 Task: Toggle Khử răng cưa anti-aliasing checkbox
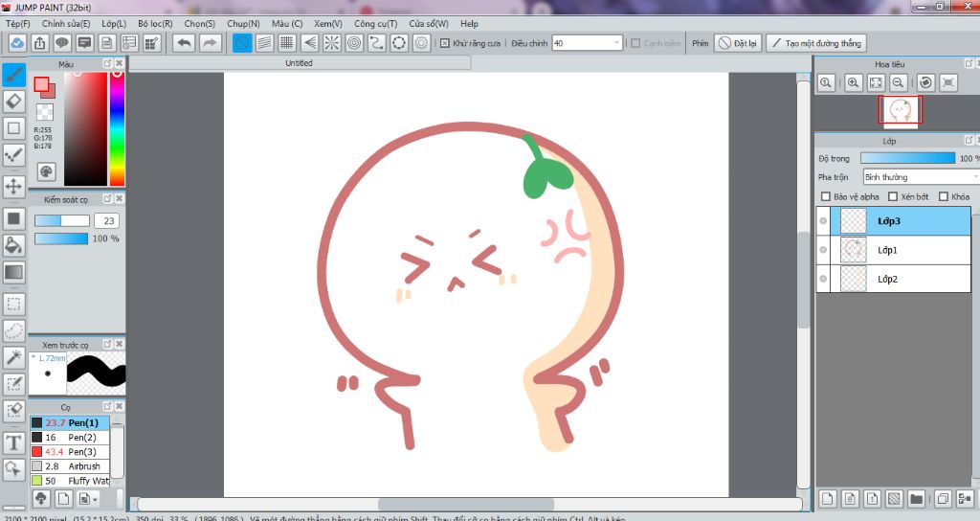point(444,43)
